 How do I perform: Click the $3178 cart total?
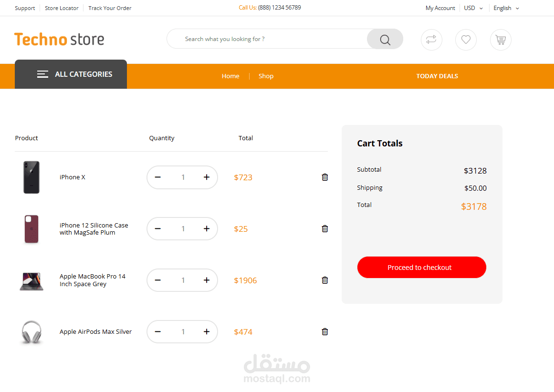[474, 206]
